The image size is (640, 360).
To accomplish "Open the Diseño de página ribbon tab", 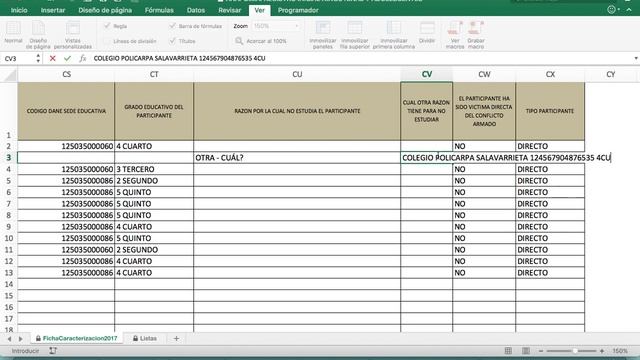I will tap(105, 10).
